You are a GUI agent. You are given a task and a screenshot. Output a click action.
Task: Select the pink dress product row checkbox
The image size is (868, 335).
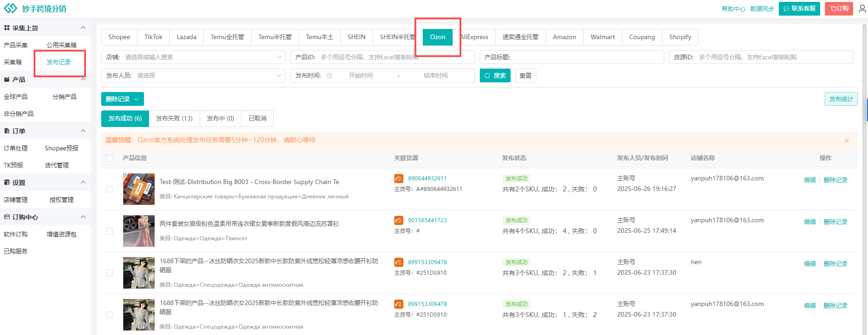point(109,231)
